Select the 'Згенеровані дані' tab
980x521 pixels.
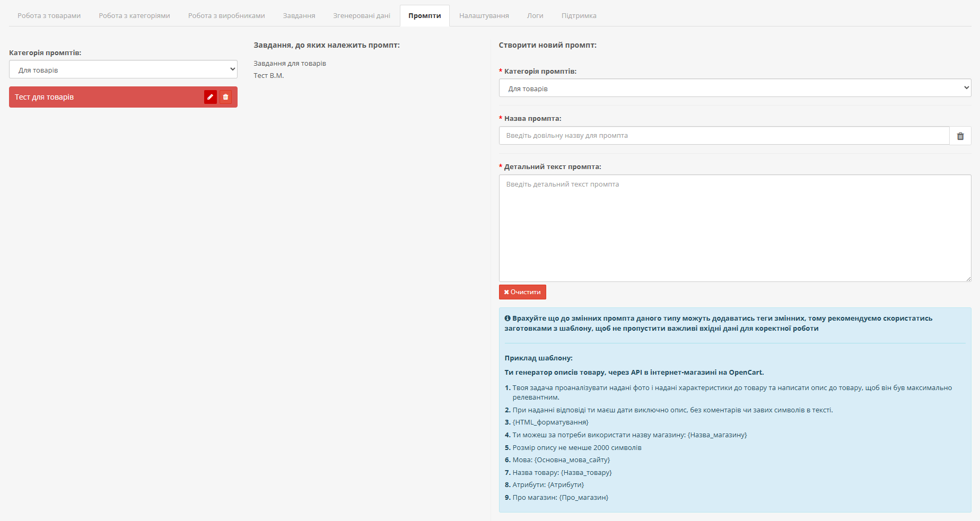click(362, 16)
